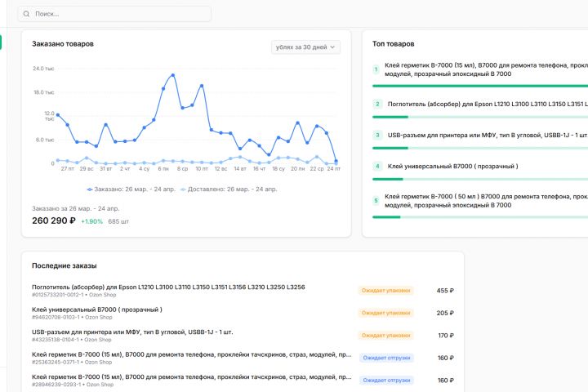
Task: Click 'Ожидает упаковки' badge for the 205 ₽ order
Action: click(x=385, y=313)
